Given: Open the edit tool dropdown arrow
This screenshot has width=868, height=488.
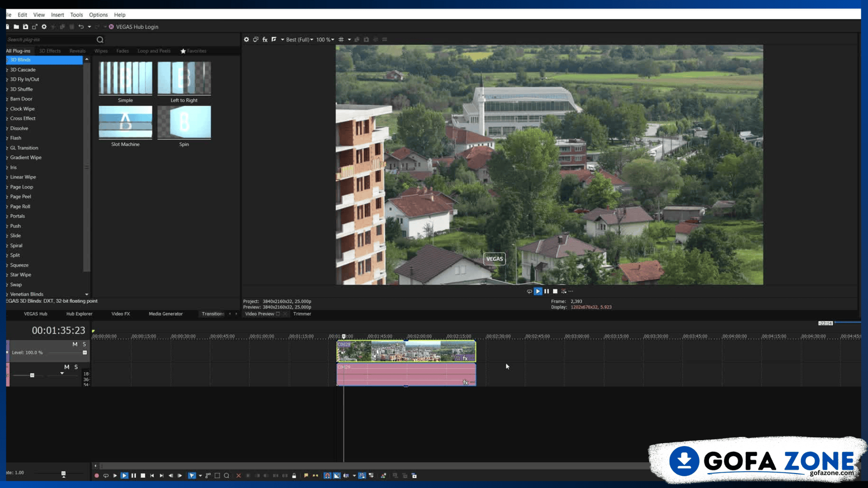Looking at the screenshot, I should pos(200,476).
